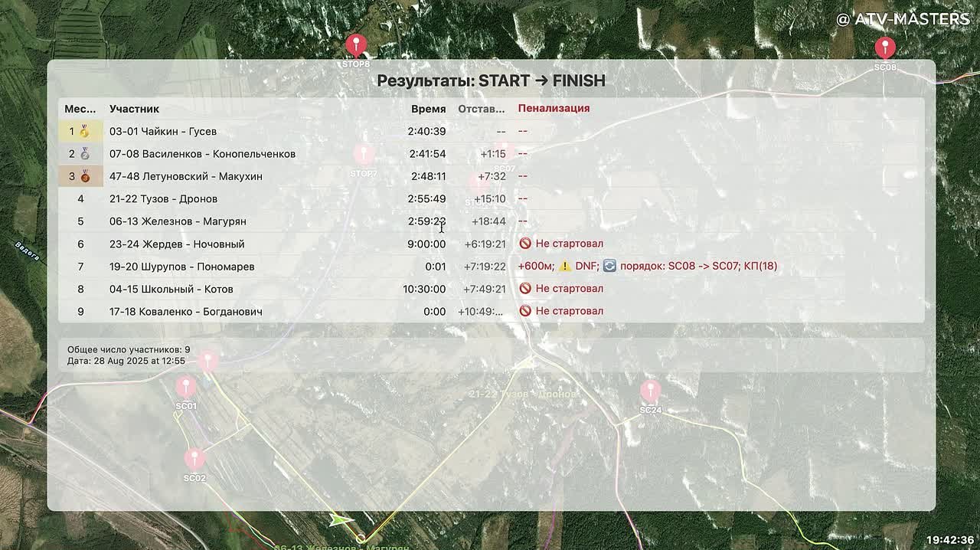Select row 47-48 Летуновский - Макухин

click(492, 176)
